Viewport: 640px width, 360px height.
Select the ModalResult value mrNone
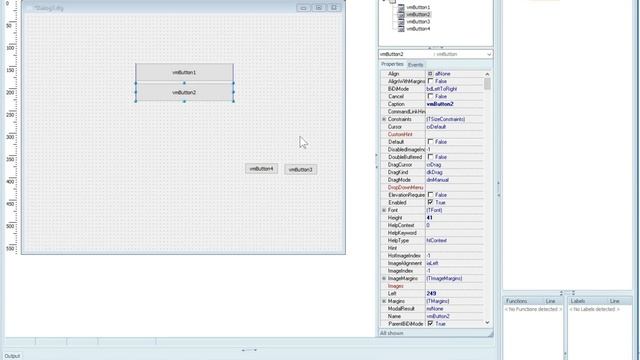tap(435, 309)
